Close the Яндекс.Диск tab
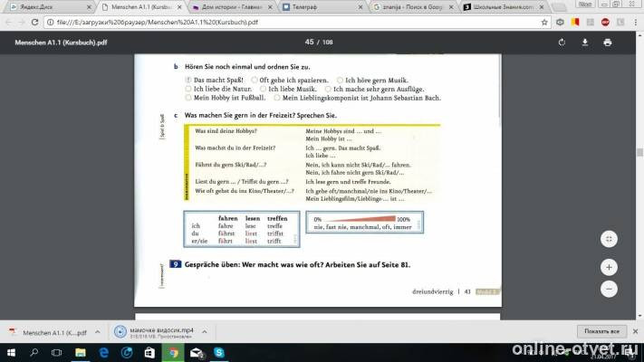 click(89, 7)
